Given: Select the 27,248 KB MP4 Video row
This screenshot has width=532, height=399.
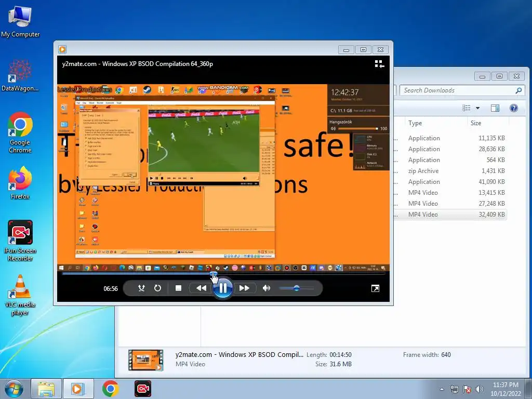Looking at the screenshot, I should [x=450, y=204].
